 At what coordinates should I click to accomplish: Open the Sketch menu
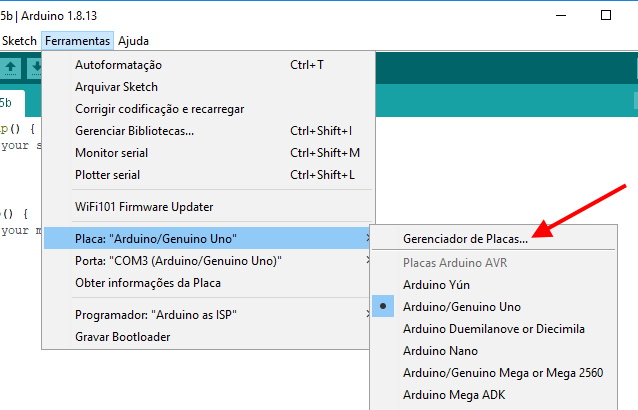coord(19,41)
